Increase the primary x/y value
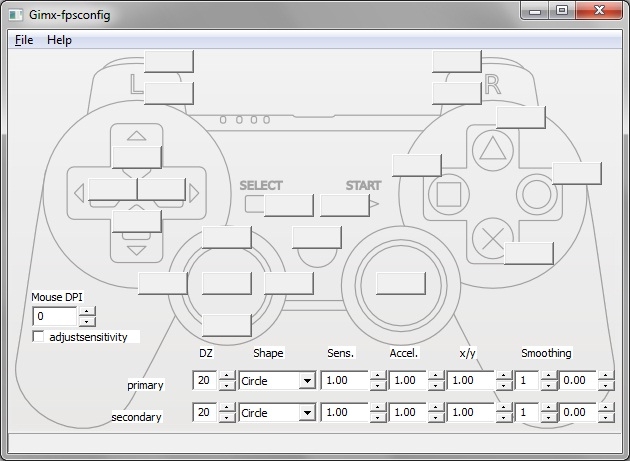The width and height of the screenshot is (630, 461). point(504,375)
